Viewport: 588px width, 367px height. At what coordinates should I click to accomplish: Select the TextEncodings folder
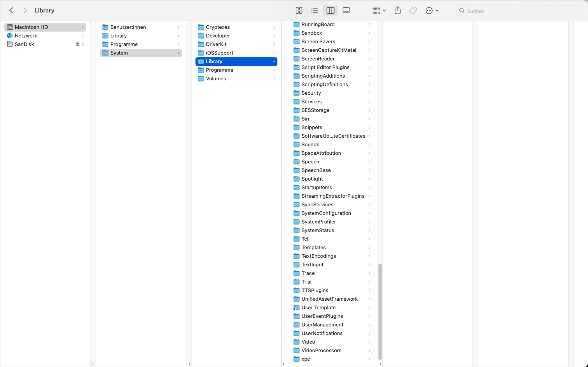332,256
